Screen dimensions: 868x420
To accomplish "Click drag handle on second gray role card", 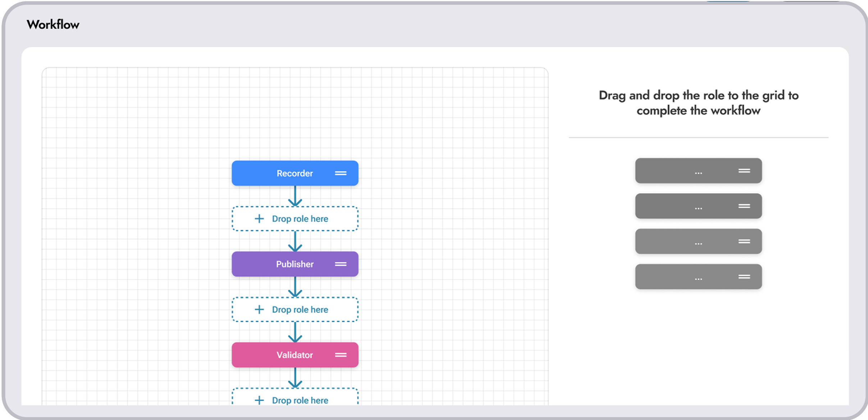I will tap(744, 206).
